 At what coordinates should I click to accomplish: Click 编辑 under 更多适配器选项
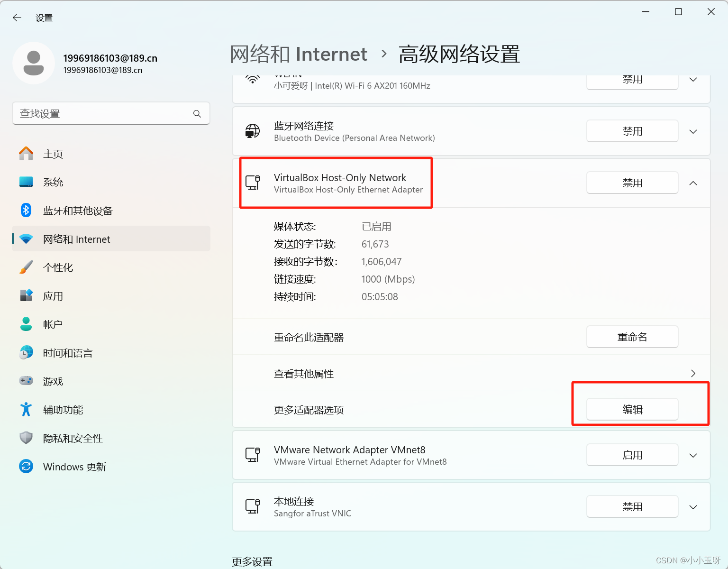point(632,409)
